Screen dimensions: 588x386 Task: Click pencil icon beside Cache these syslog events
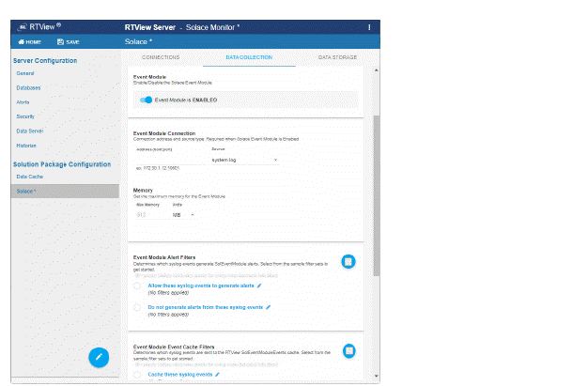pos(215,374)
